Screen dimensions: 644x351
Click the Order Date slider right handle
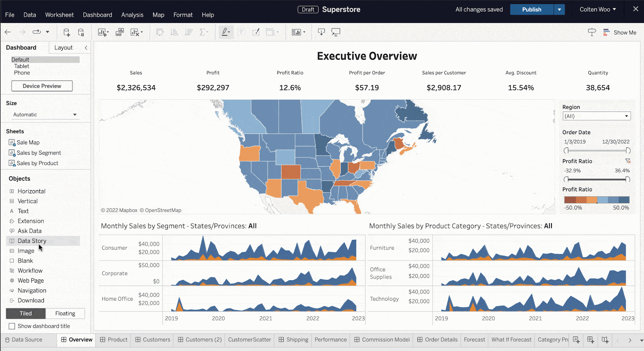pyautogui.click(x=628, y=150)
